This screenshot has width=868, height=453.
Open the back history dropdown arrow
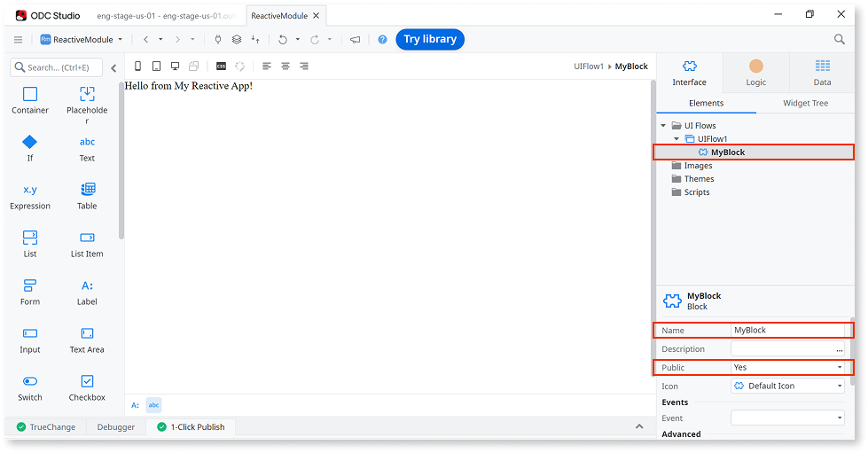tap(160, 39)
